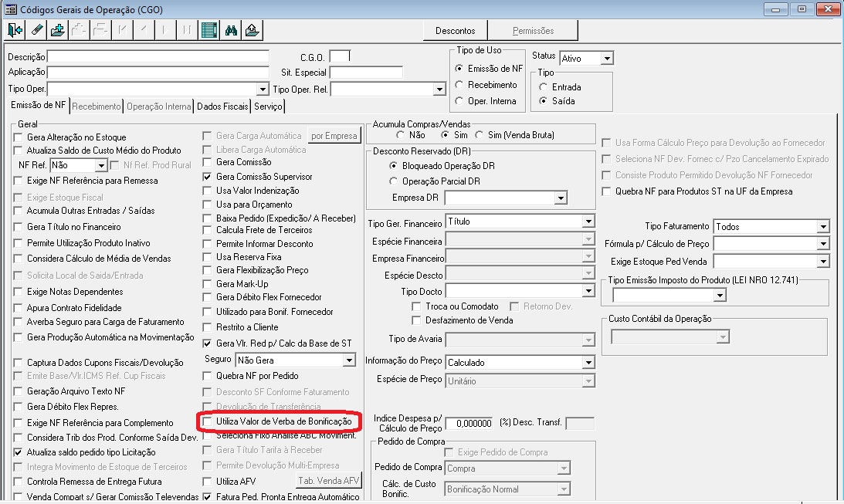Check Desfazimento de Venda
Viewport: 844px width, 504px height.
(x=416, y=320)
